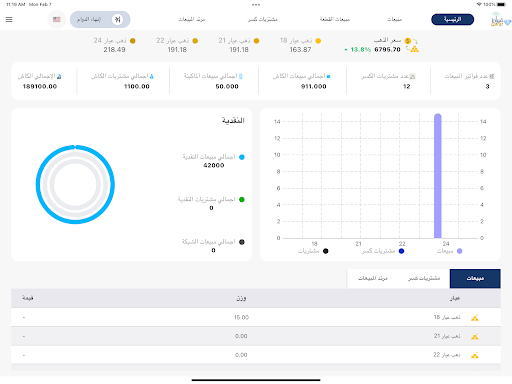This screenshot has width=512, height=384.
Task: Click the app logo in the top corner
Action: pyautogui.click(x=499, y=19)
